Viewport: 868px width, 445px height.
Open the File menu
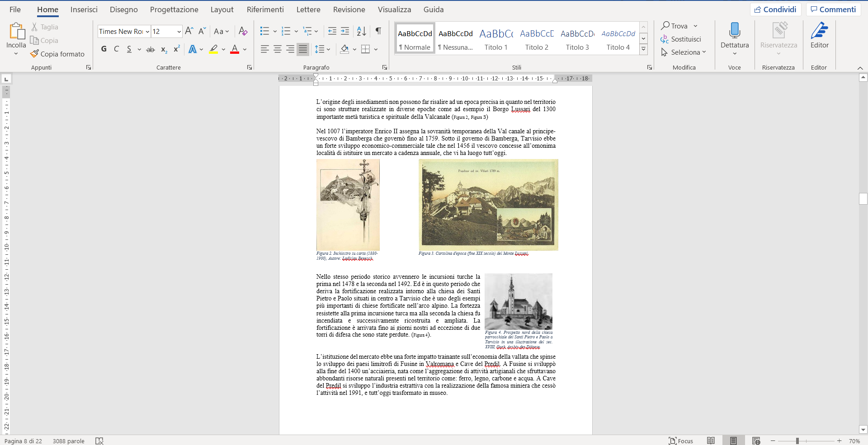click(15, 9)
